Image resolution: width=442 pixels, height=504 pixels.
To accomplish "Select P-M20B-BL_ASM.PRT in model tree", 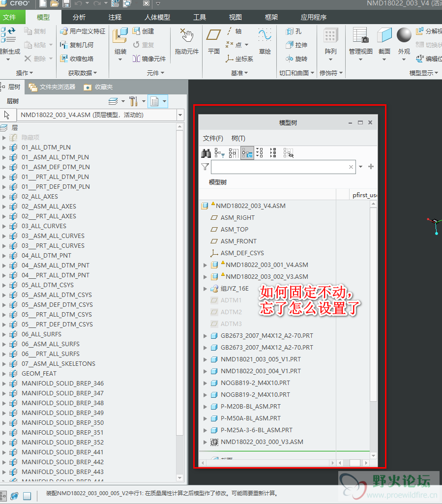I will [x=250, y=407].
